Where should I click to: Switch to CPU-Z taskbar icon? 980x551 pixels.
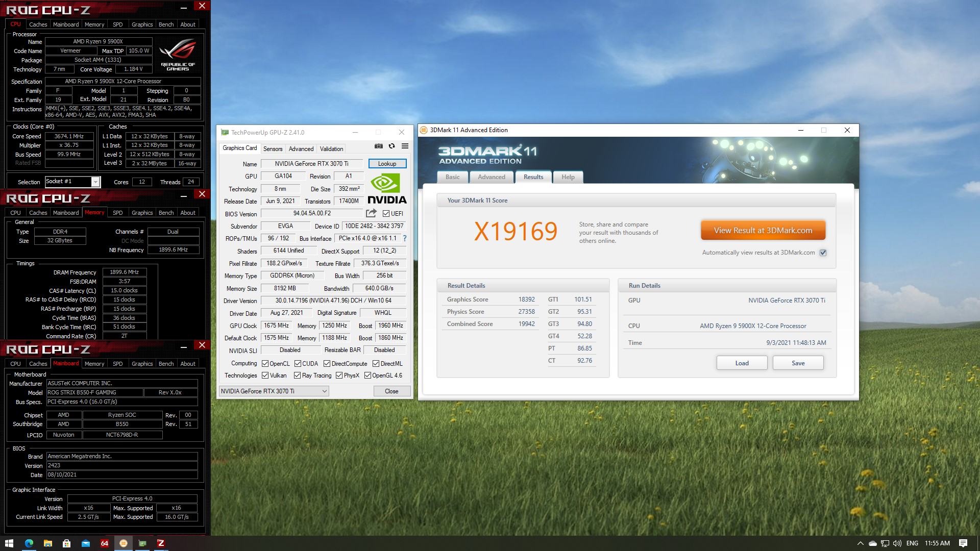[x=161, y=543]
